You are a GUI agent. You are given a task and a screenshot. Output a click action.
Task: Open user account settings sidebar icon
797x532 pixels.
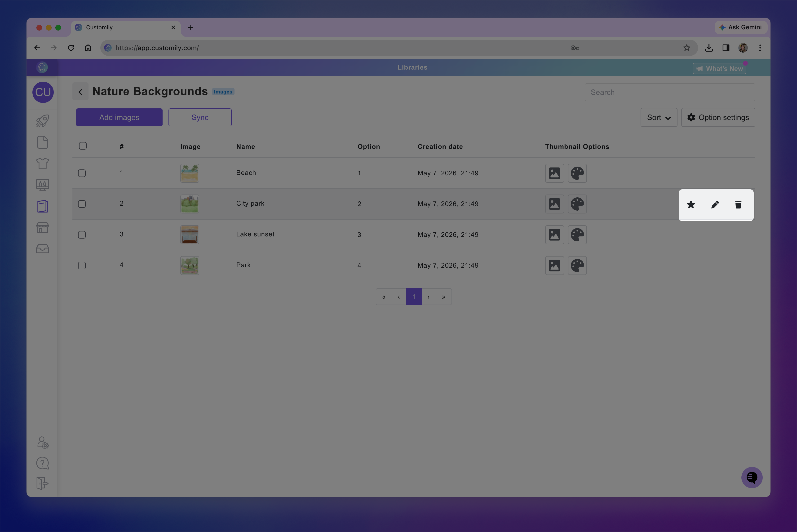(43, 443)
